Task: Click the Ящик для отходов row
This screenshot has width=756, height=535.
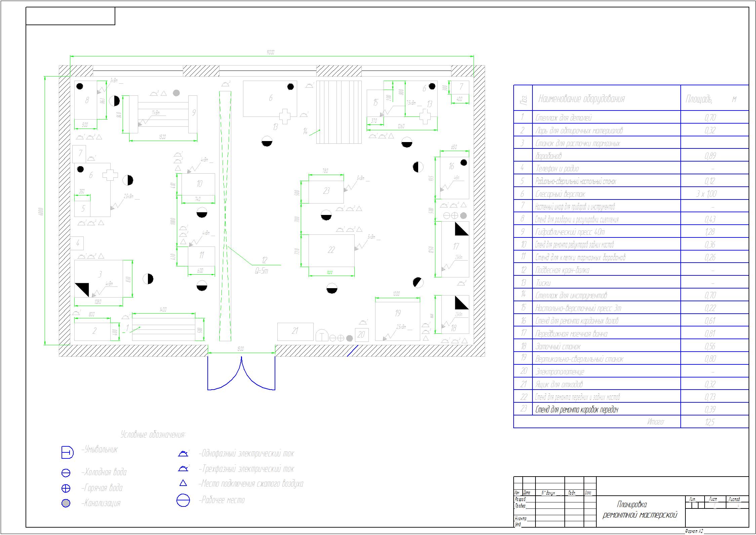Action: click(x=631, y=384)
